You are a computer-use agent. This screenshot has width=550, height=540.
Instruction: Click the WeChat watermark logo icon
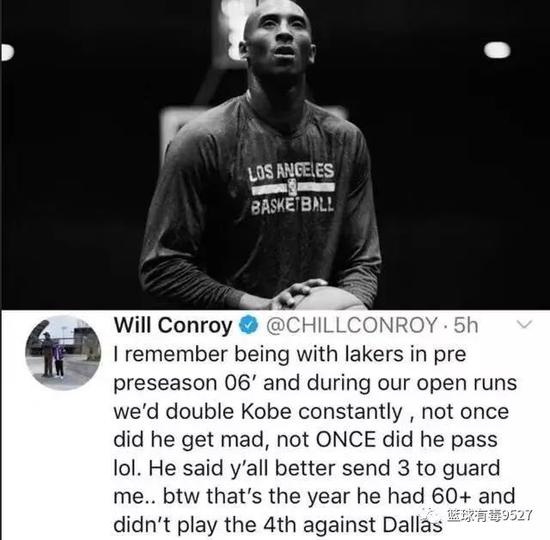pyautogui.click(x=434, y=514)
